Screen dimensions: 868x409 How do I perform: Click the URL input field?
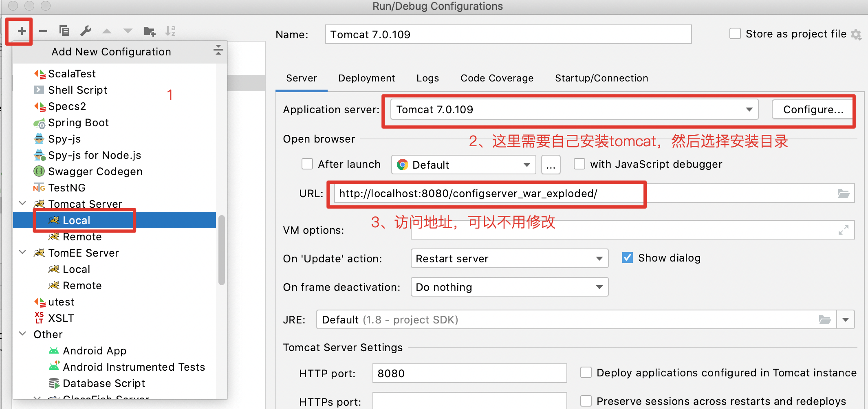pos(594,194)
